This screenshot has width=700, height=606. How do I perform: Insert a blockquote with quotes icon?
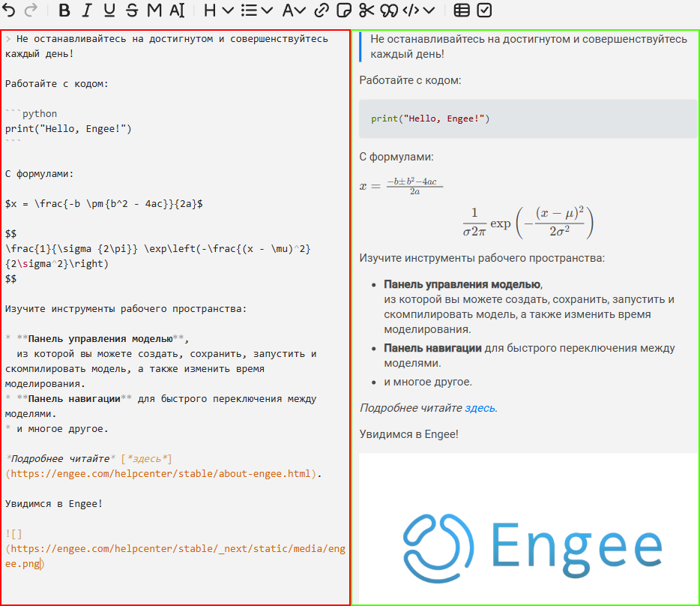point(389,10)
